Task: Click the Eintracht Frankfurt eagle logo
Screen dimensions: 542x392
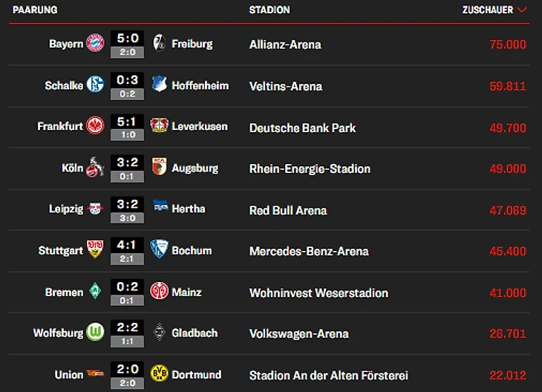Action: 95,125
